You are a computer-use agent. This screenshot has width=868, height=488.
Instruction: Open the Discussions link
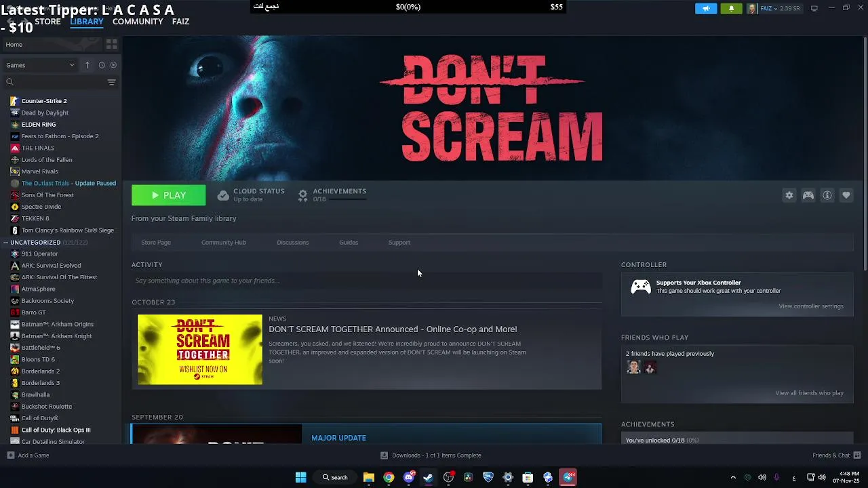[292, 243]
